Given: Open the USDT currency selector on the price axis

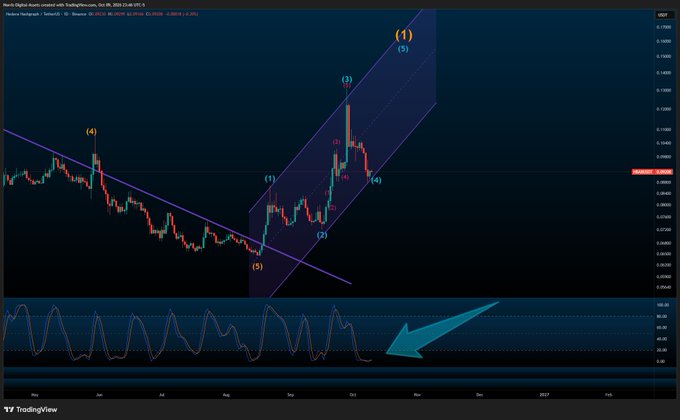Looking at the screenshot, I should pos(663,15).
